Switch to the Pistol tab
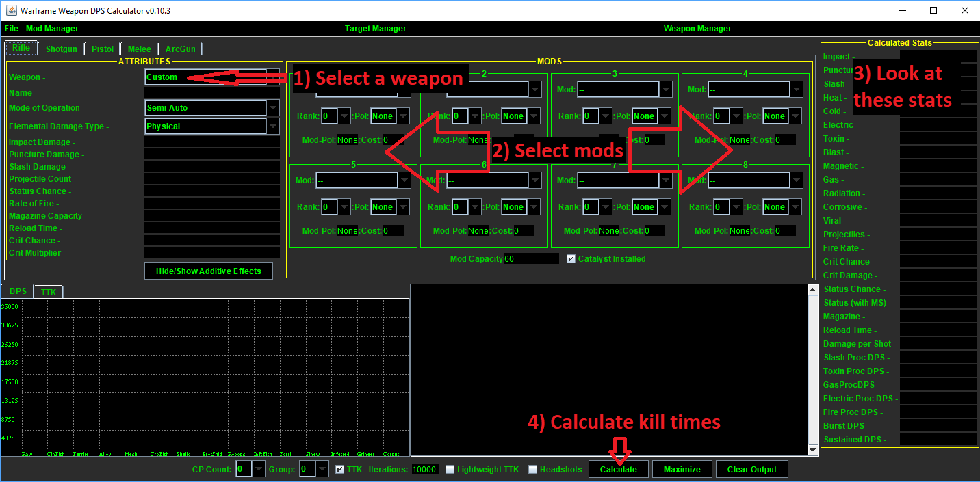The width and height of the screenshot is (980, 482). 103,49
